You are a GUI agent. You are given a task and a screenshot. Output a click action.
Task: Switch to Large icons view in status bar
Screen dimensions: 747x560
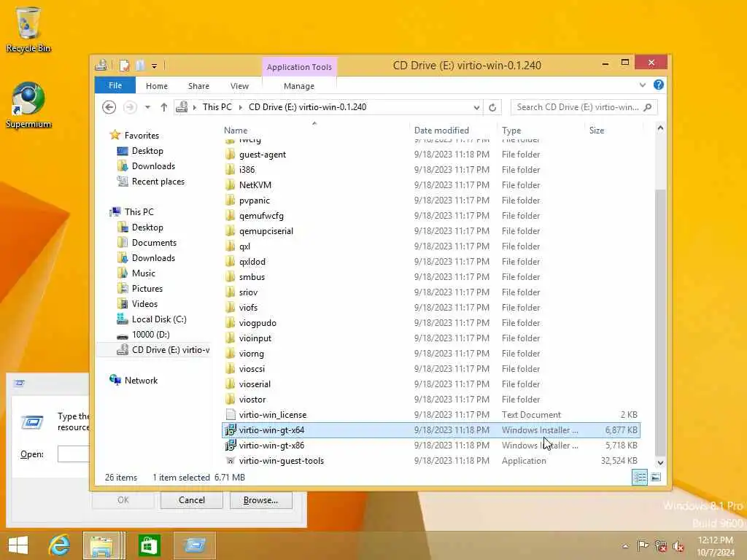656,477
